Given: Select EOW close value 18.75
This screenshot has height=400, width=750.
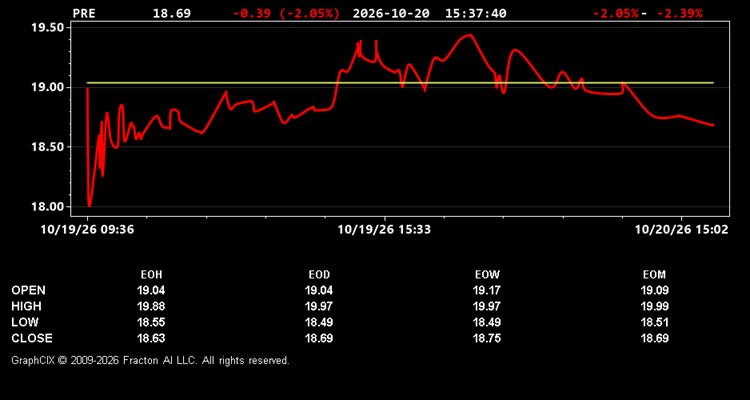Looking at the screenshot, I should tap(487, 338).
